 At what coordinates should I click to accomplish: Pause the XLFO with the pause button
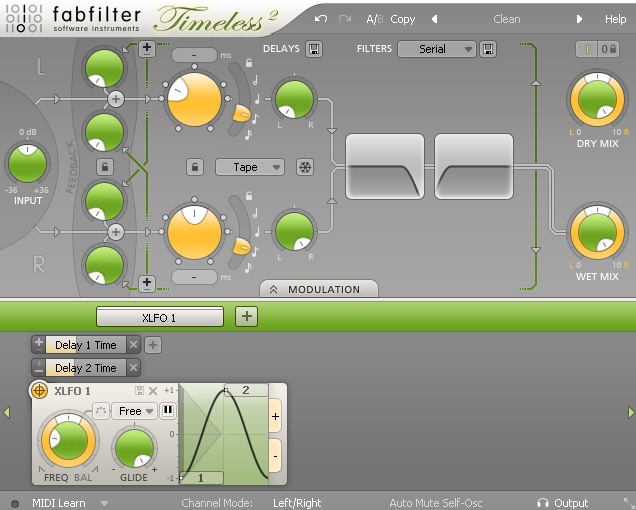click(168, 411)
